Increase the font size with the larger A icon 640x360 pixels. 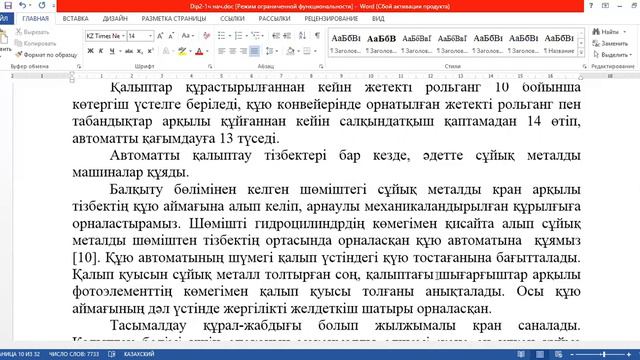(160, 36)
